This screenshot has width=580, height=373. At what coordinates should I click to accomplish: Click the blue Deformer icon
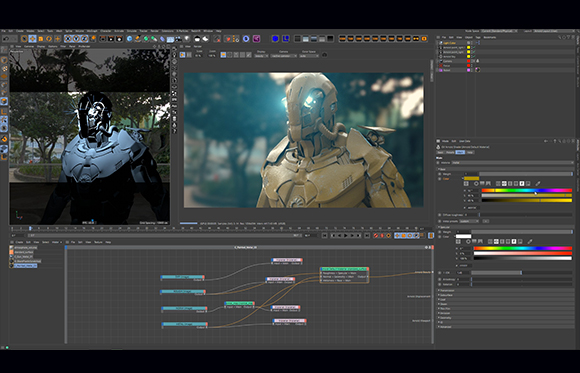pos(162,38)
